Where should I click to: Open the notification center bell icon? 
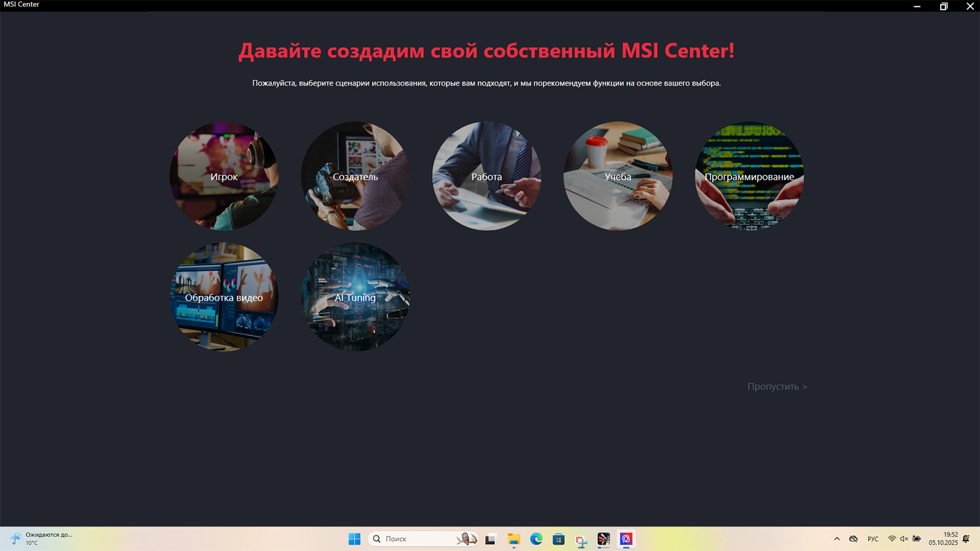pyautogui.click(x=966, y=539)
